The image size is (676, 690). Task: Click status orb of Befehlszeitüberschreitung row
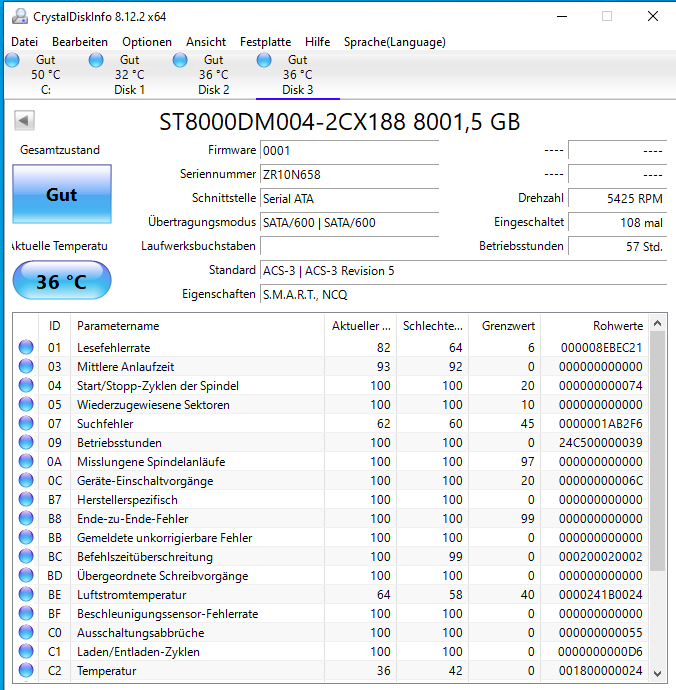tap(26, 556)
